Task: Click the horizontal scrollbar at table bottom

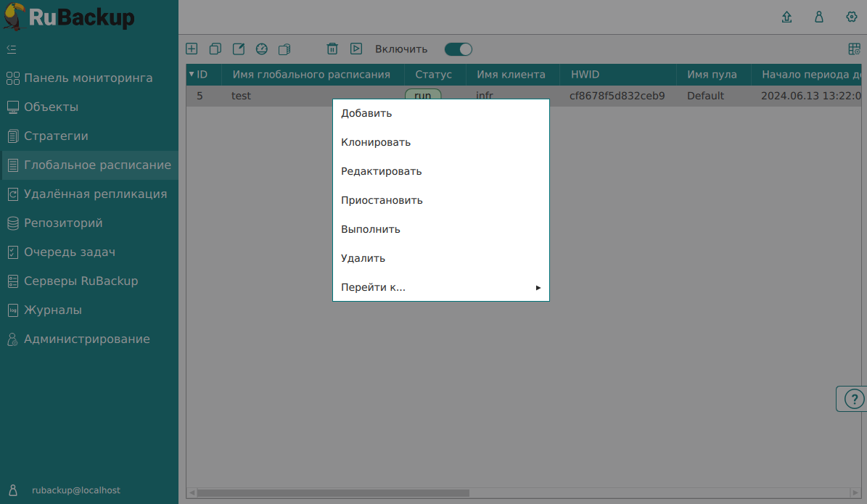Action: [x=334, y=493]
